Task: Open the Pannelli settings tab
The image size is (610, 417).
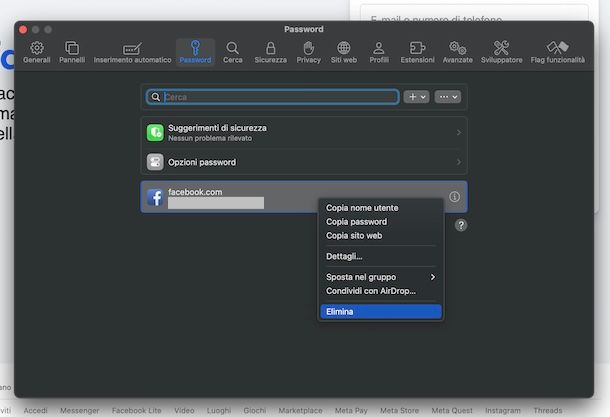Action: point(72,52)
